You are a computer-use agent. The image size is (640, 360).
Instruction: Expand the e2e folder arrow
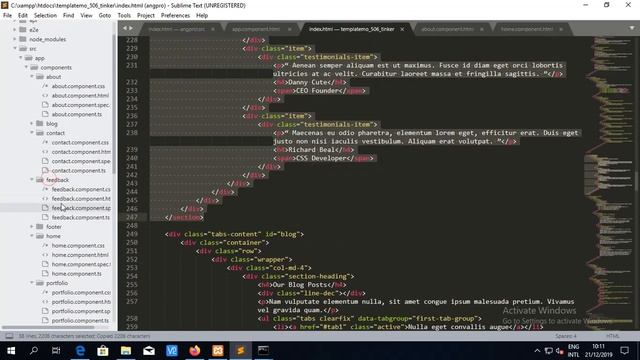15,30
